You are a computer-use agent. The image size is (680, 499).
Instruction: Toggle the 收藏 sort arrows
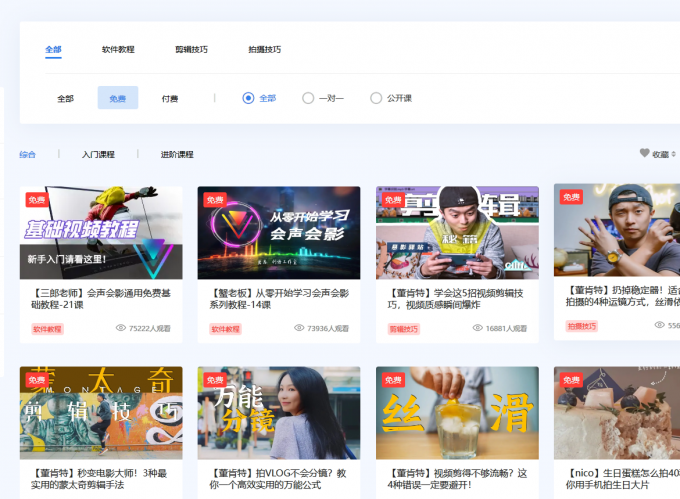click(x=674, y=154)
